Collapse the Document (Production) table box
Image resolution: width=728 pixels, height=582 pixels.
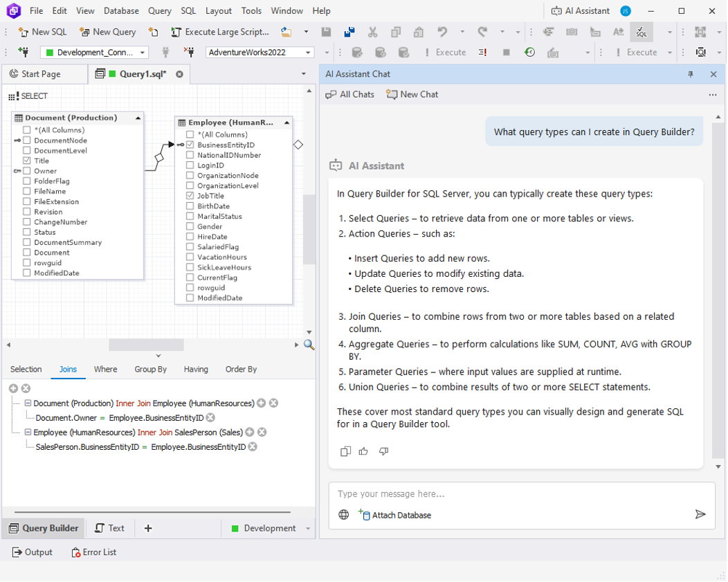click(x=138, y=118)
